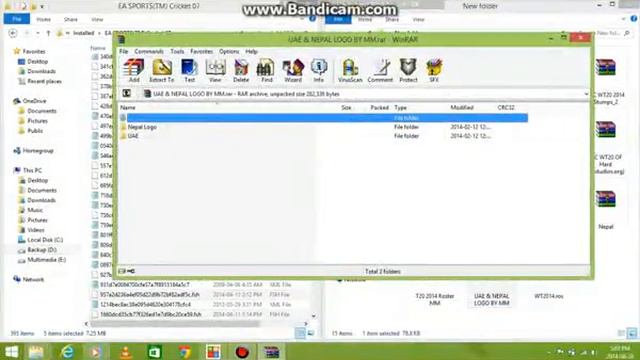Switch left Explorer to details view icon
Viewport: 640px width, 360px height.
click(300, 333)
